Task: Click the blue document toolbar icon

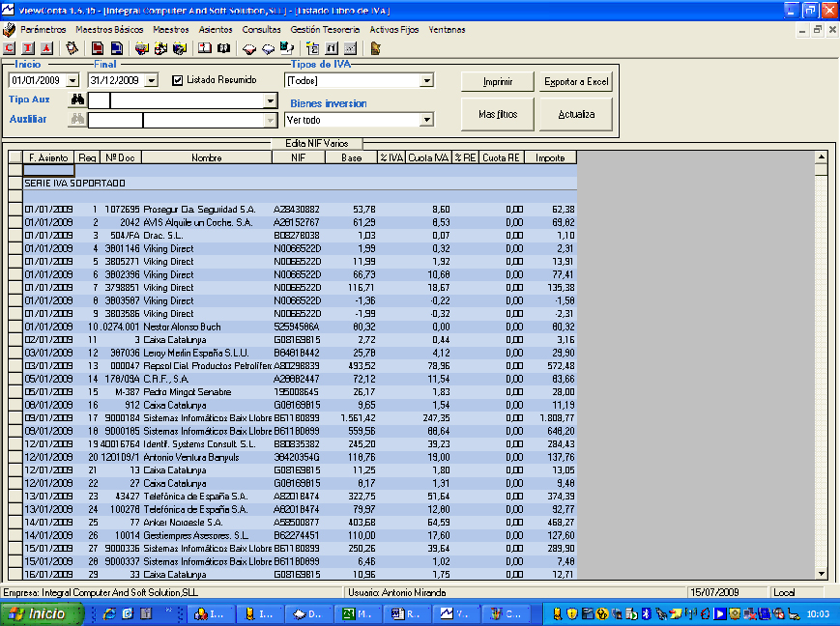Action: 116,48
